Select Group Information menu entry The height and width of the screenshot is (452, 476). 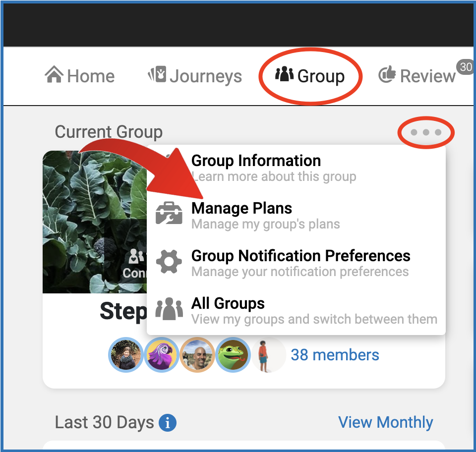256,161
